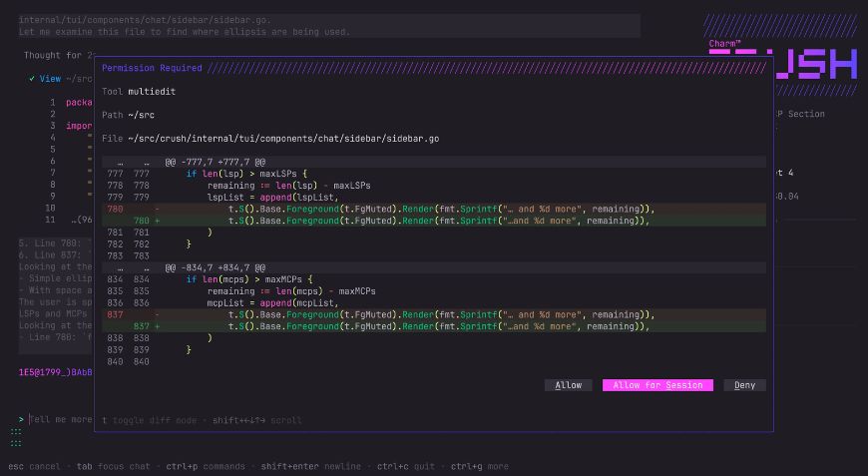
Task: Click the 'ctrl+c quit' hint
Action: coord(406,466)
